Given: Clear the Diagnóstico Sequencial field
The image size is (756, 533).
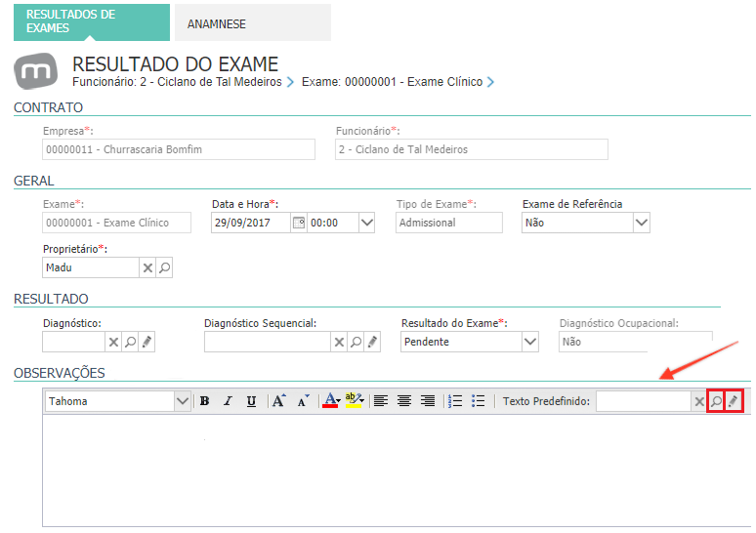Looking at the screenshot, I should tap(339, 342).
